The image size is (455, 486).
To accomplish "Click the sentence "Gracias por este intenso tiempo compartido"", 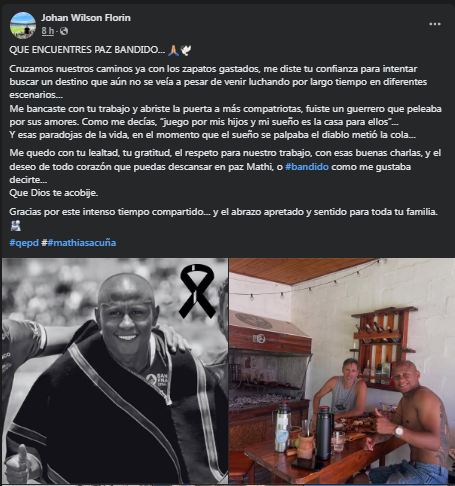I will click(107, 212).
